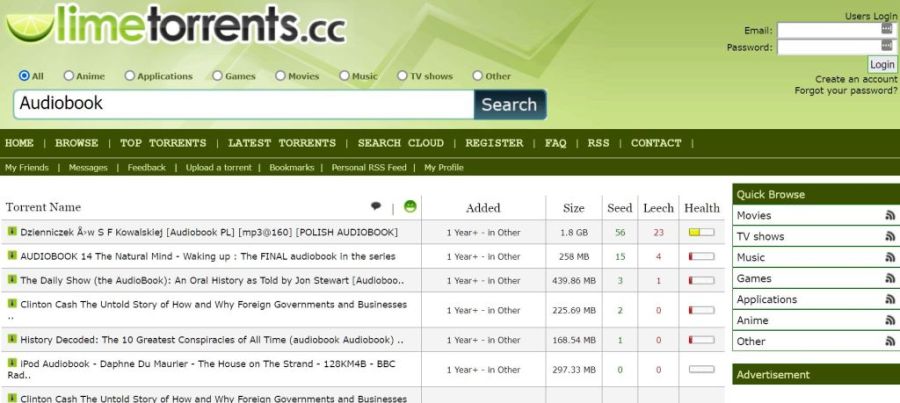Screen dimensions: 900x403
Task: Click the Login button
Action: point(882,64)
